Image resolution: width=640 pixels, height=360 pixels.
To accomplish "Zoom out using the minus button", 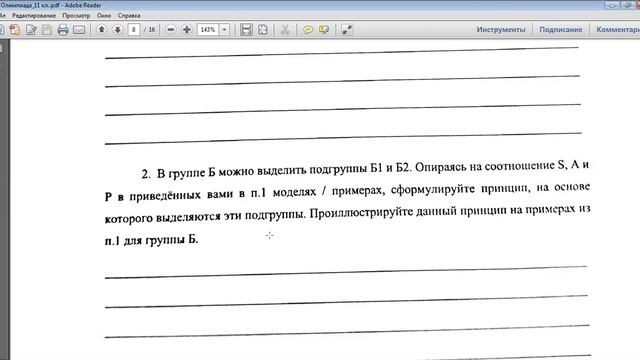I will click(x=171, y=29).
